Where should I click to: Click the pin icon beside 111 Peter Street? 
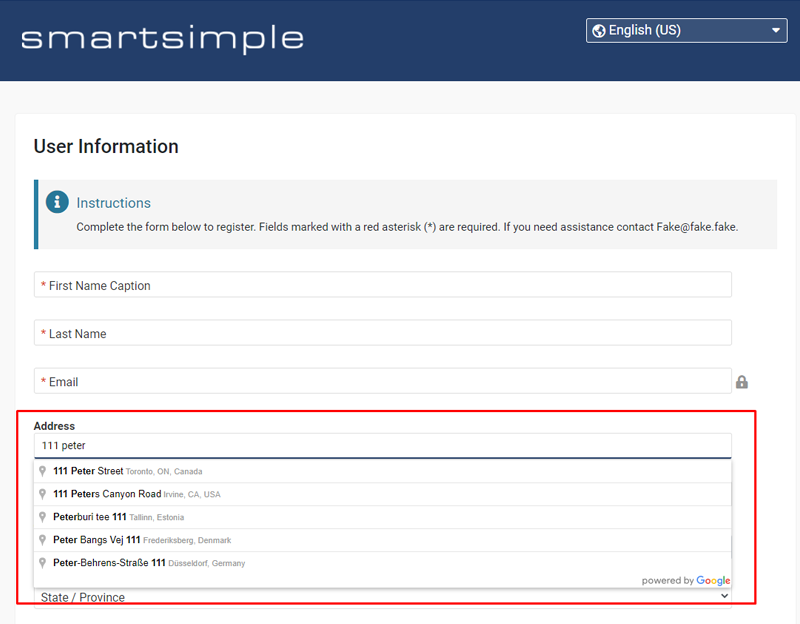coord(43,471)
